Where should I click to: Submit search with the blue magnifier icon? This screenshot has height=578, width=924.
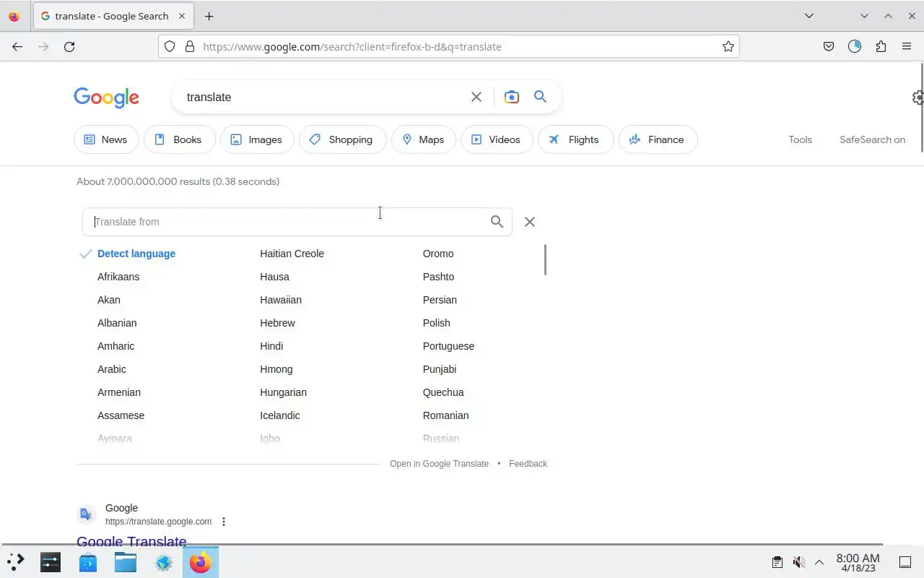[540, 97]
